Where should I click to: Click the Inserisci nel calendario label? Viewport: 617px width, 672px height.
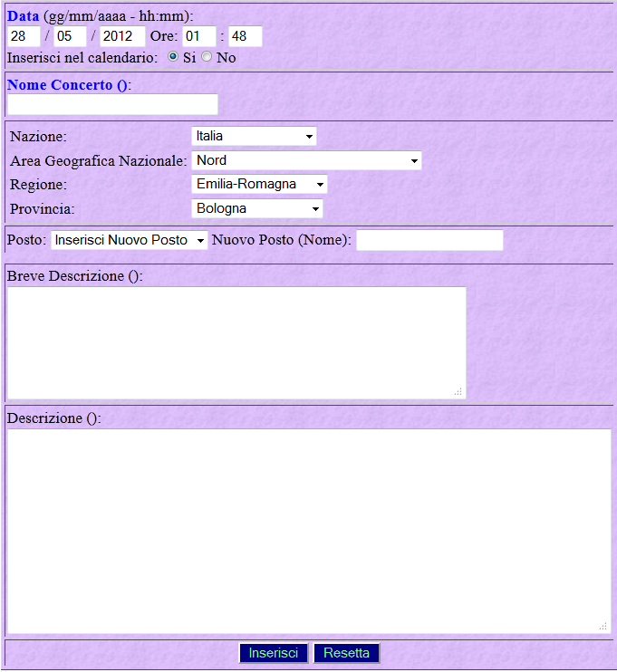(82, 57)
